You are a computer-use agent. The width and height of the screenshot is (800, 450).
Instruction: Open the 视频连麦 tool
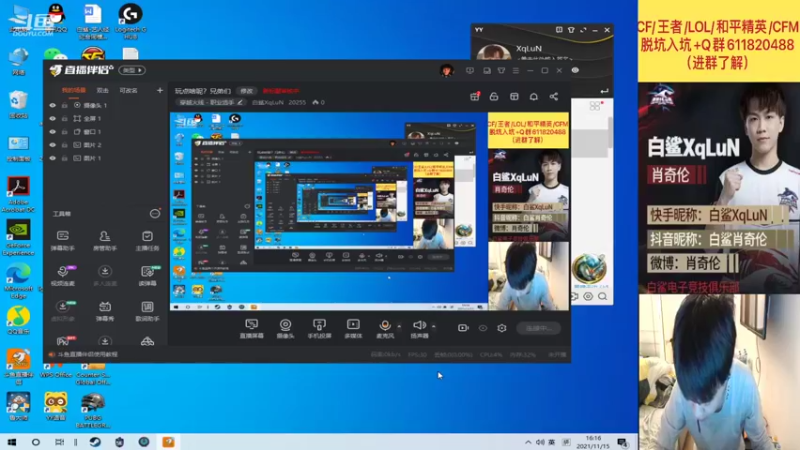tap(63, 276)
